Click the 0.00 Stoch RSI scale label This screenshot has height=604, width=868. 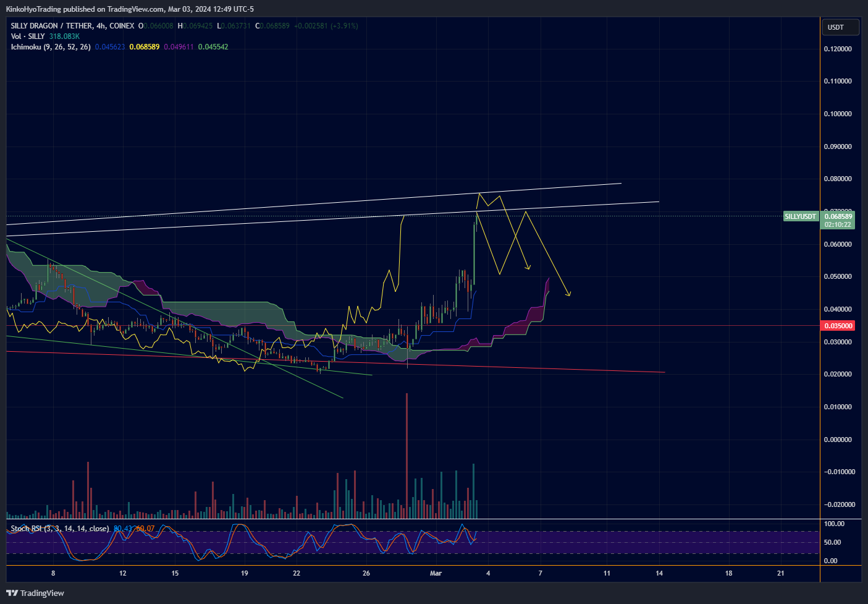tap(830, 561)
